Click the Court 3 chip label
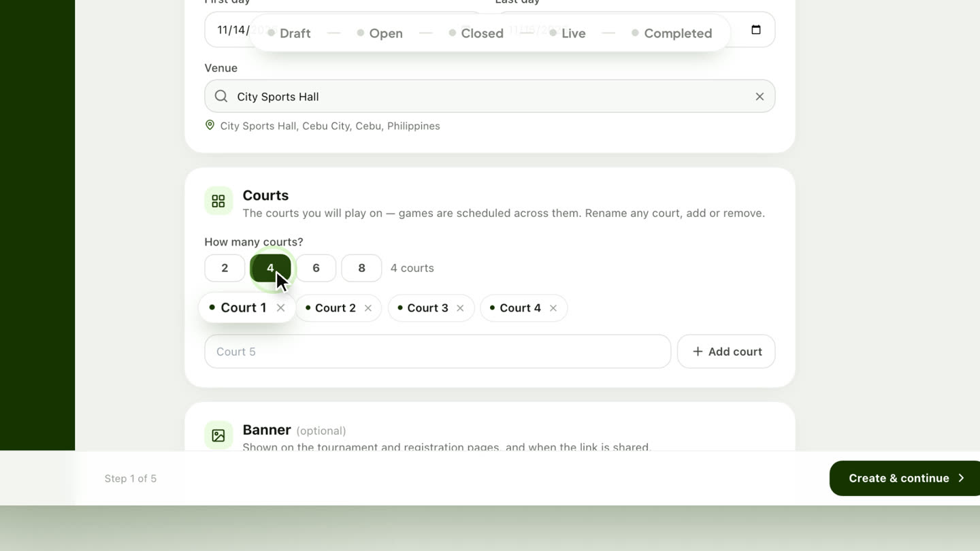 (427, 308)
